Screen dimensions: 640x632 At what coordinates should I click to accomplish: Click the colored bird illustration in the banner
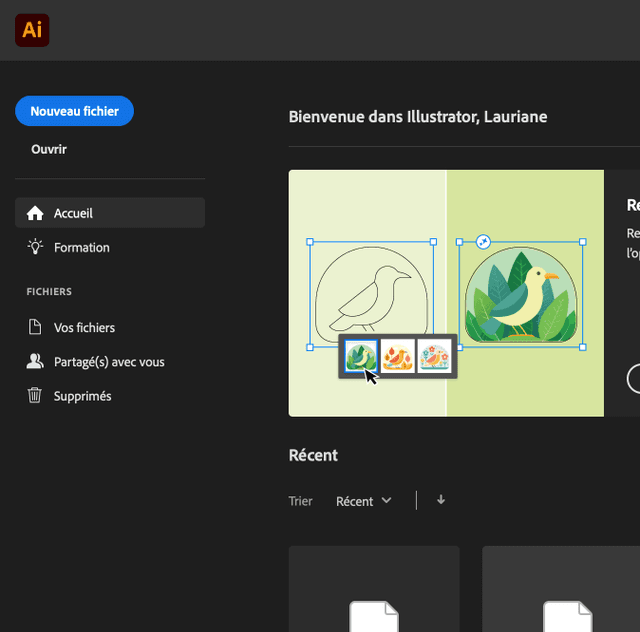[x=521, y=295]
